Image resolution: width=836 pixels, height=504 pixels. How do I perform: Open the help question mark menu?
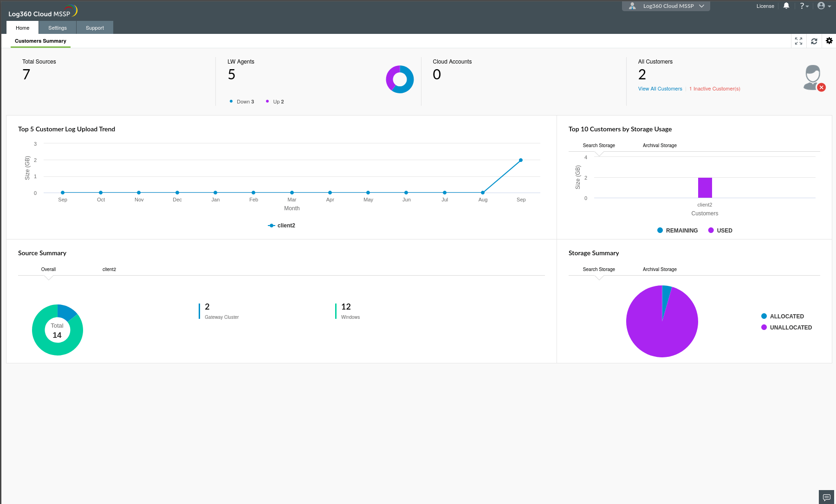point(804,6)
